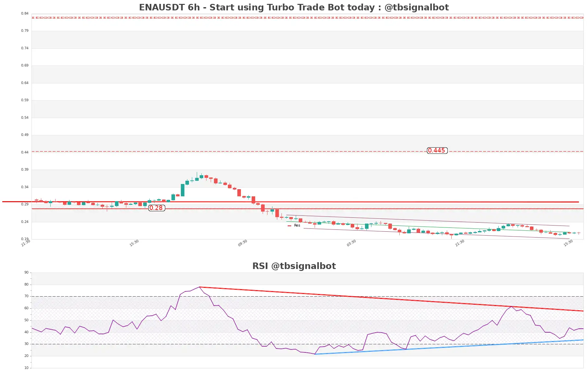Click the RSI 90 axis label
Screen dimensions: 588x392
click(x=26, y=273)
